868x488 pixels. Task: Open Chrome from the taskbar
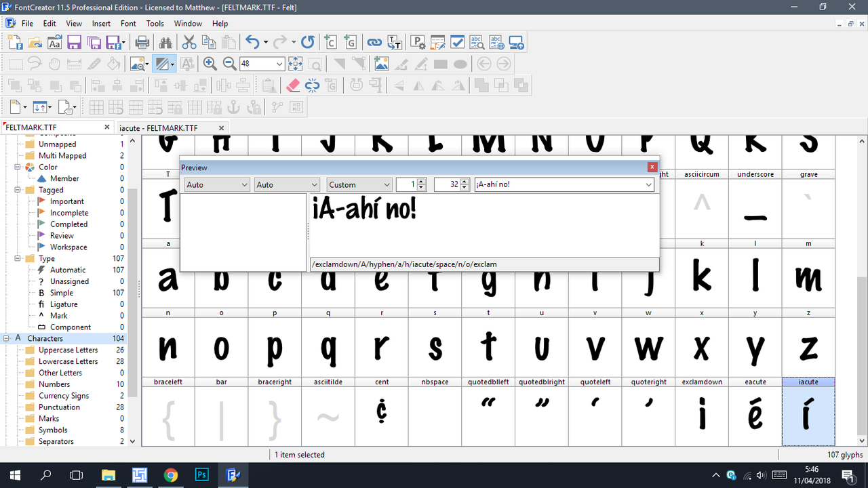[171, 474]
